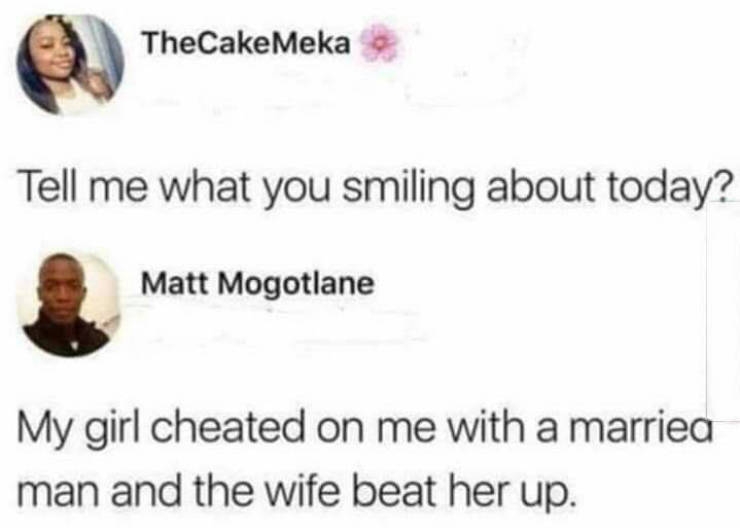Click "what you" in the top post

point(245,184)
